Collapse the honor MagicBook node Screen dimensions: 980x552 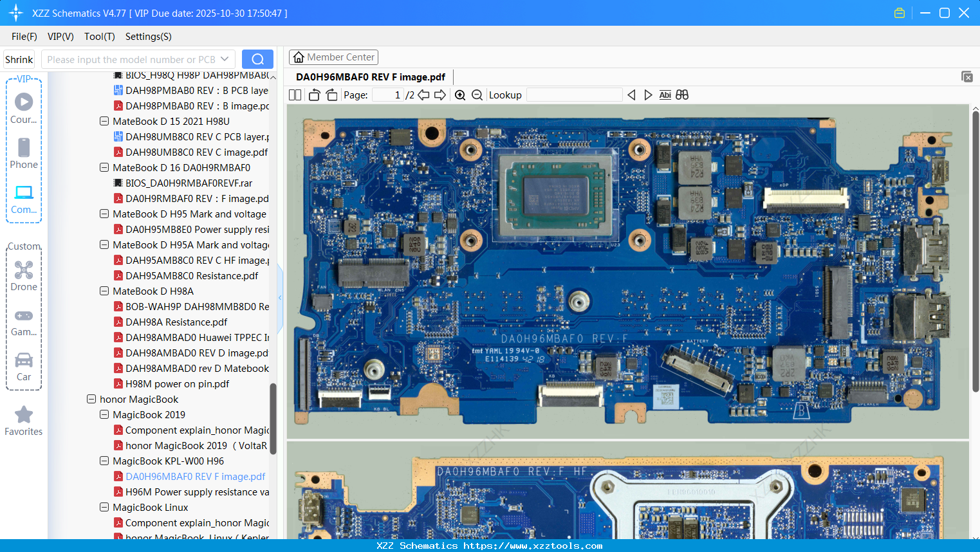[x=91, y=399]
